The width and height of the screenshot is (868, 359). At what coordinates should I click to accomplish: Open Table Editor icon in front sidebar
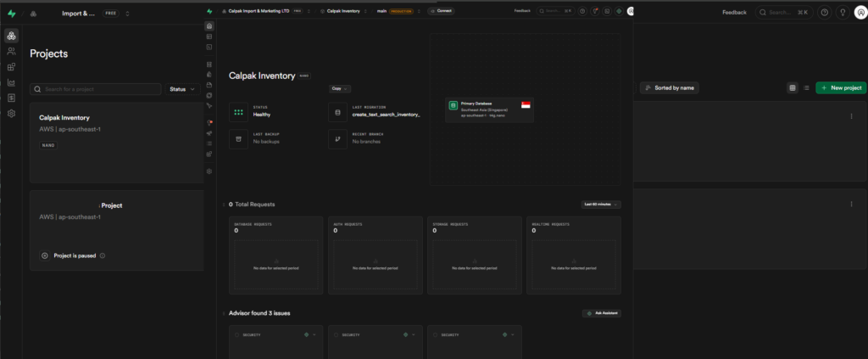209,36
